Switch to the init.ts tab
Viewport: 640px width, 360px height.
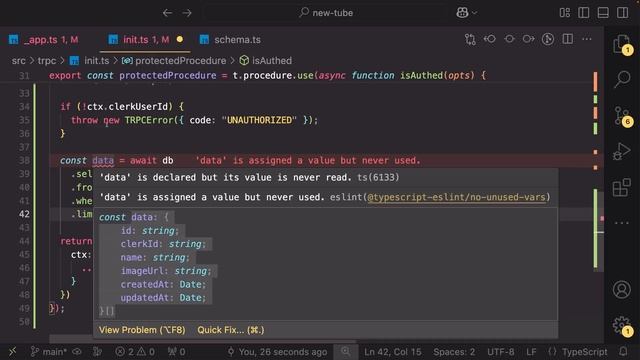[x=145, y=40]
